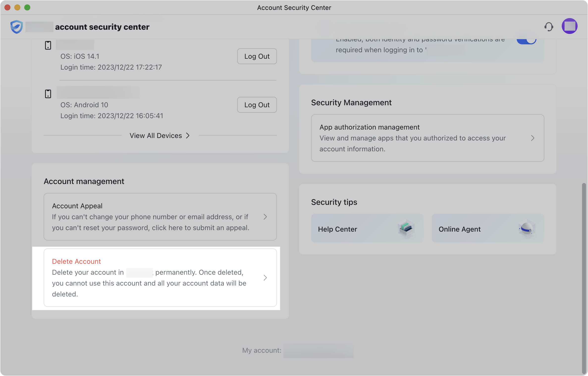Click the Help Center books icon
This screenshot has width=588, height=376.
[x=406, y=229]
